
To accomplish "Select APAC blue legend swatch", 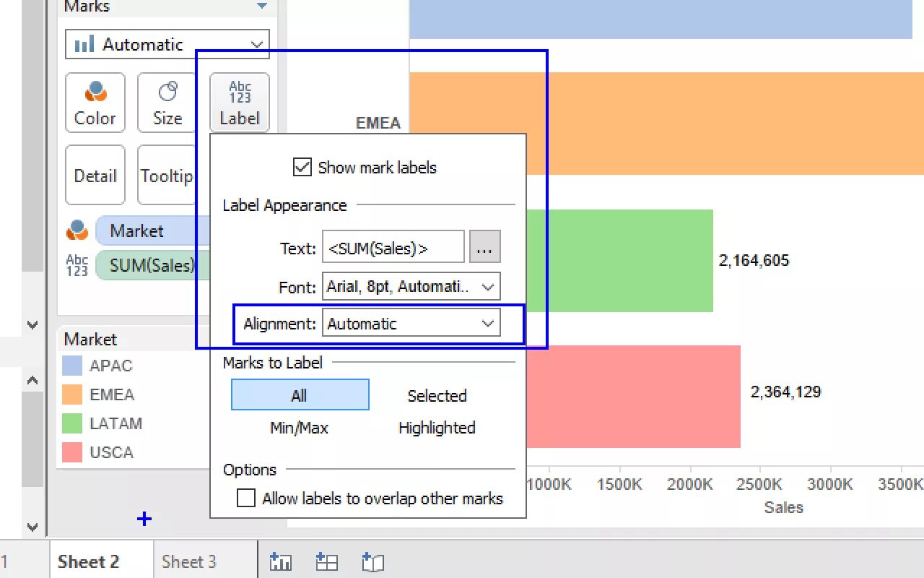I will 72,366.
